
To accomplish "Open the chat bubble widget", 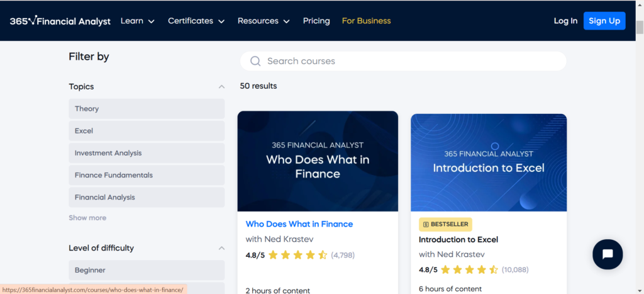I will click(x=608, y=254).
